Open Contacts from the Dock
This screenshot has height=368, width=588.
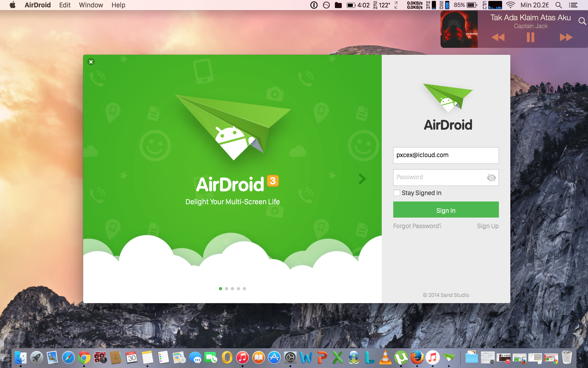tap(116, 358)
